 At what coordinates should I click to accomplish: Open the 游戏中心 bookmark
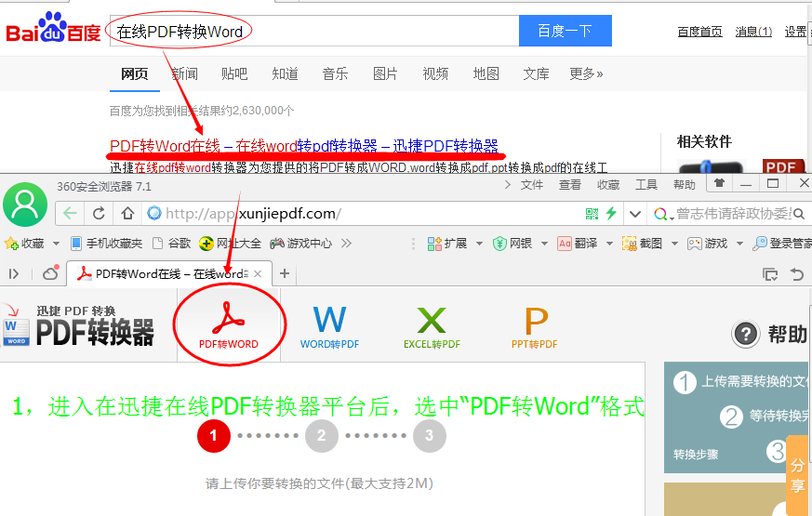point(300,244)
